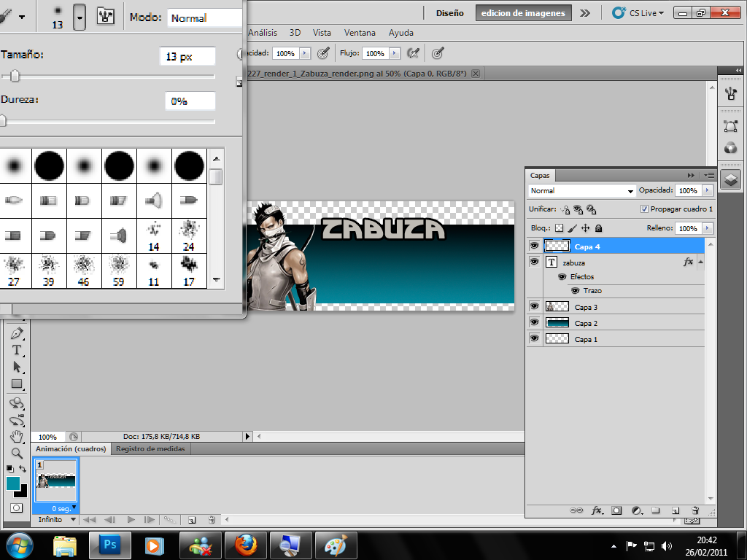Image resolution: width=747 pixels, height=560 pixels.
Task: Collapse effects on zabuza layer
Action: (700, 262)
